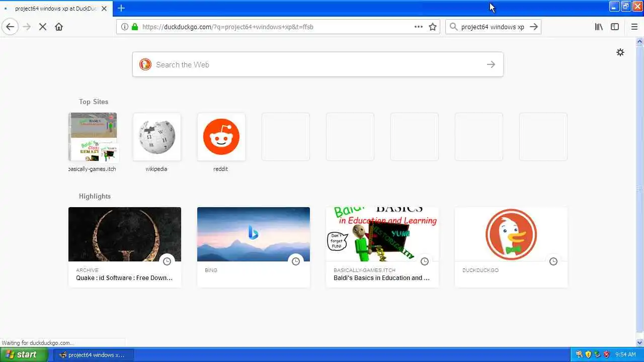Click history clock on DuckDuckGo card
644x362 pixels.
click(553, 261)
